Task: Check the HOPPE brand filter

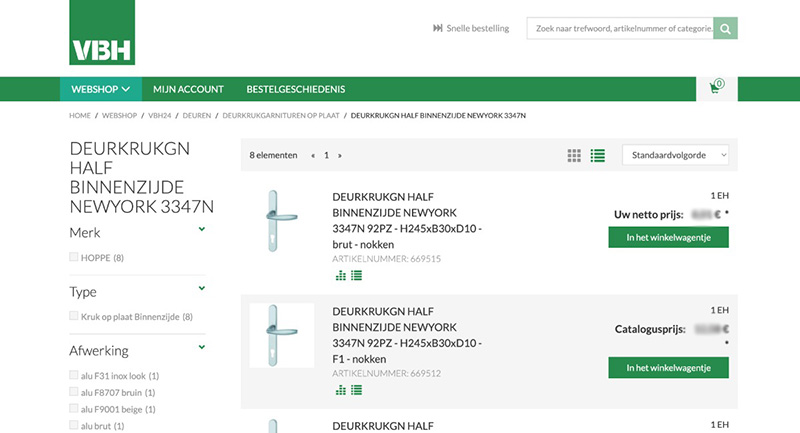Action: [74, 257]
